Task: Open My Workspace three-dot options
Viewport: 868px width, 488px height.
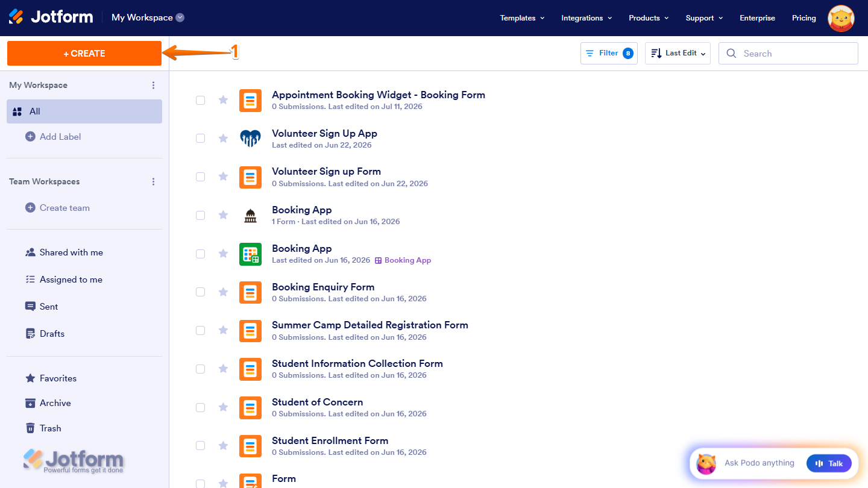Action: click(153, 85)
